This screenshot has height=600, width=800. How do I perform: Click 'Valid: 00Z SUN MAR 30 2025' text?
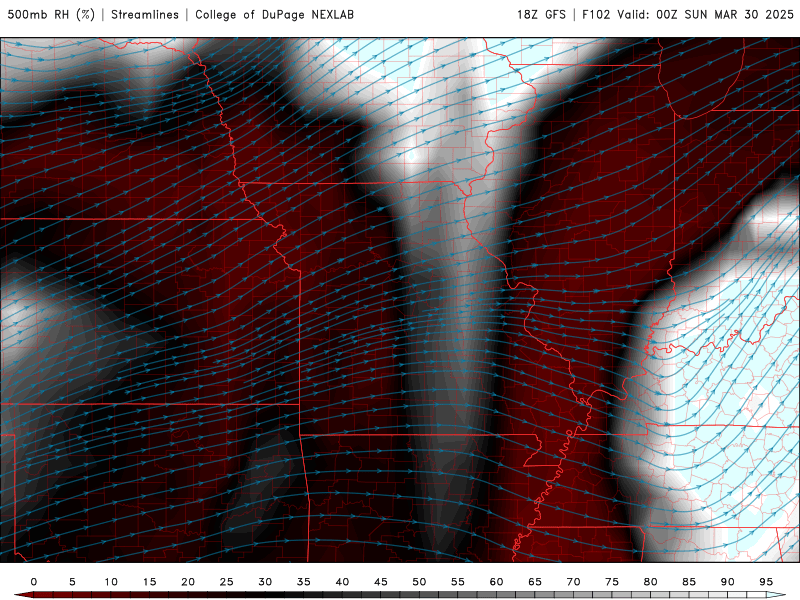[x=706, y=15]
